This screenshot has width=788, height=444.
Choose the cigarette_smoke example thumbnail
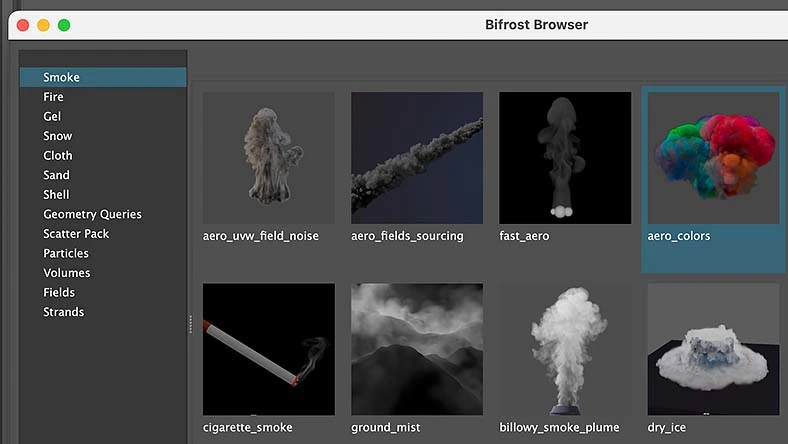269,349
